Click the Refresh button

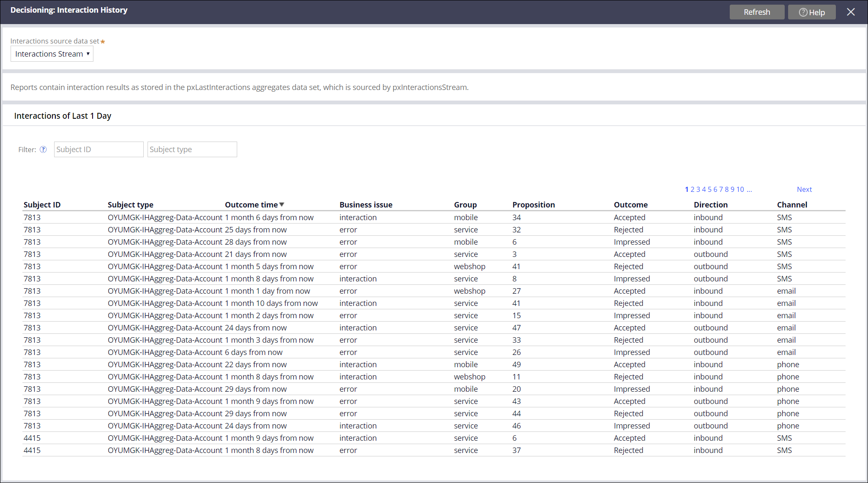(756, 12)
